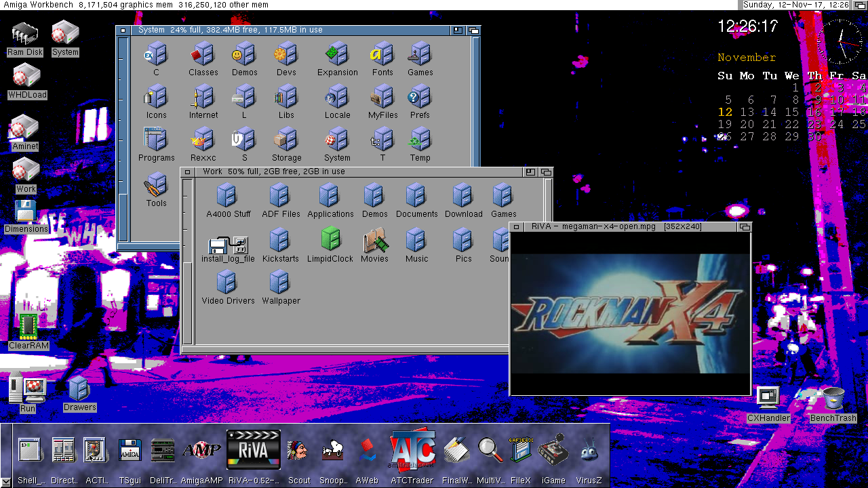Open the AWeb browser icon
Viewport: 868px width, 488px height.
pyautogui.click(x=367, y=451)
